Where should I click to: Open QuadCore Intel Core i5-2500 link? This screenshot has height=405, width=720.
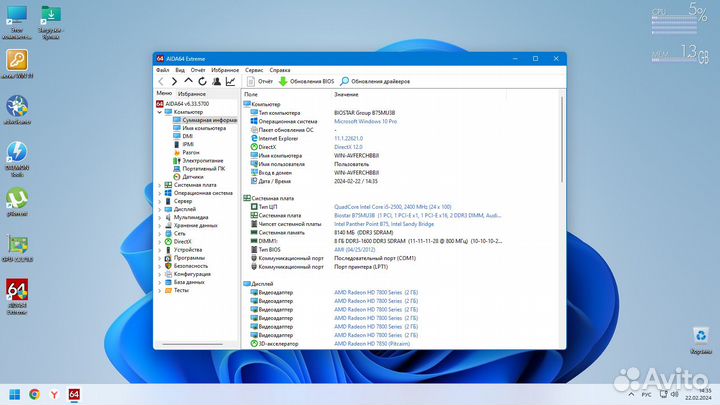pos(393,207)
